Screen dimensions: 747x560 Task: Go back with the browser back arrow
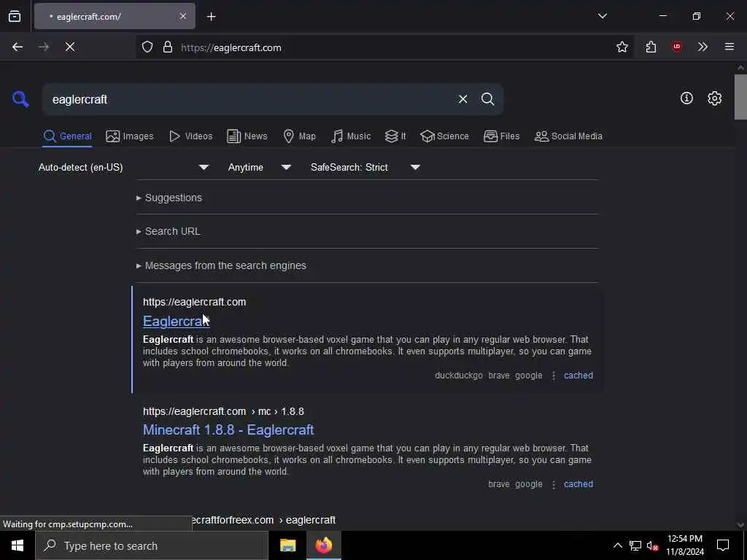pos(18,47)
